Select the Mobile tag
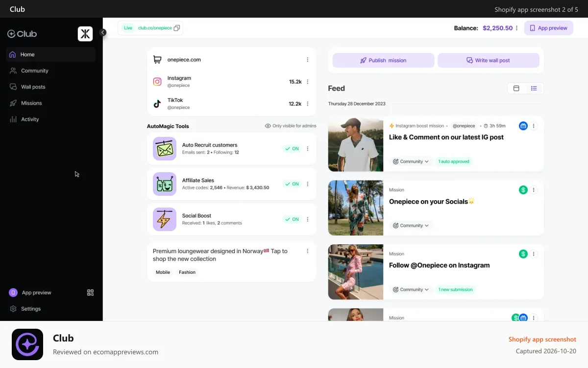The width and height of the screenshot is (588, 368). pos(163,272)
